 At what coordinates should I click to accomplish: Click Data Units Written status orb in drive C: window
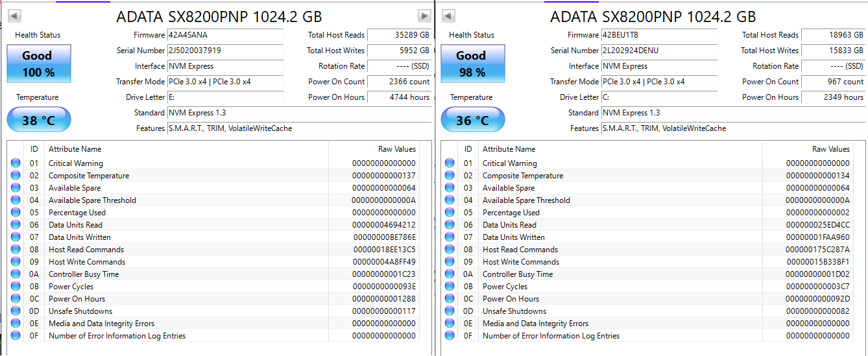(450, 237)
